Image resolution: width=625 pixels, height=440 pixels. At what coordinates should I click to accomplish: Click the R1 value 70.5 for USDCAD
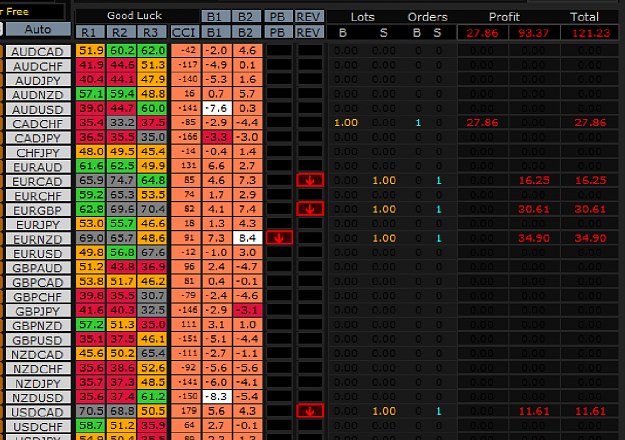pos(90,411)
